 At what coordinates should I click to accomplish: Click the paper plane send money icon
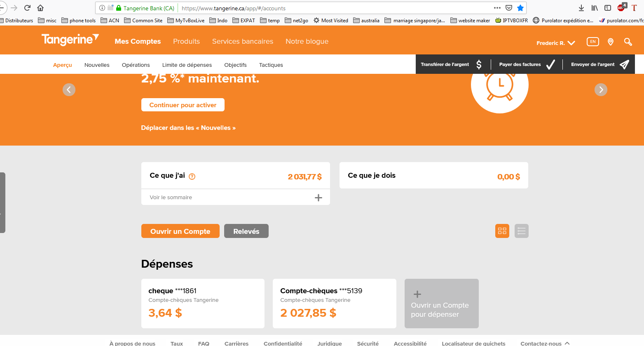pos(624,64)
